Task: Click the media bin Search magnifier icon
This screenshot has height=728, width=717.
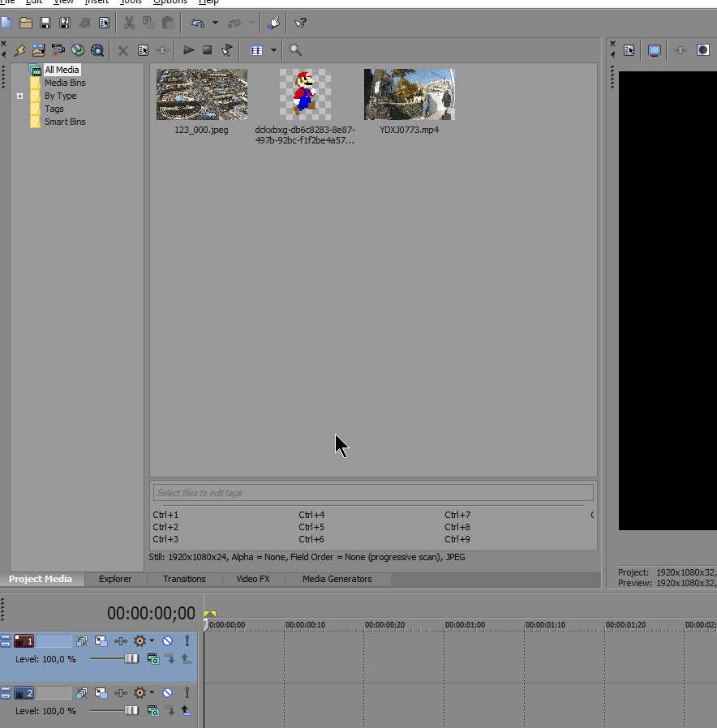Action: point(295,50)
